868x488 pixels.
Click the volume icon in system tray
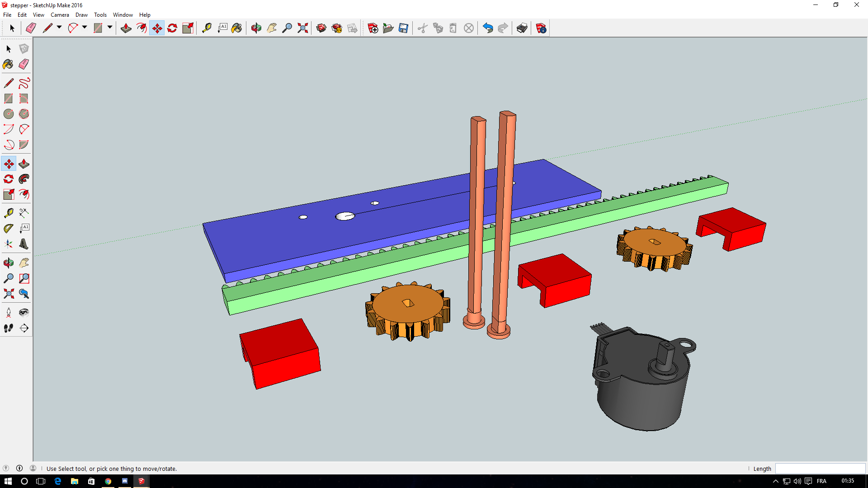797,481
